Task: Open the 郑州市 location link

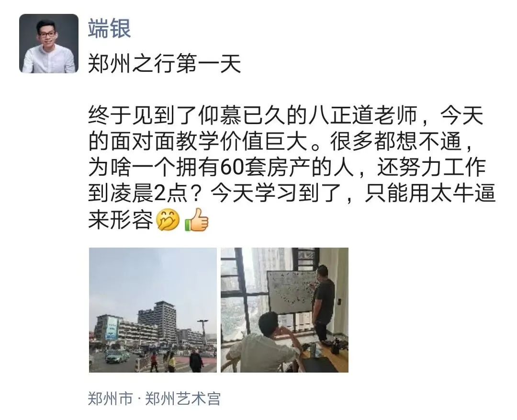Action: pyautogui.click(x=110, y=398)
